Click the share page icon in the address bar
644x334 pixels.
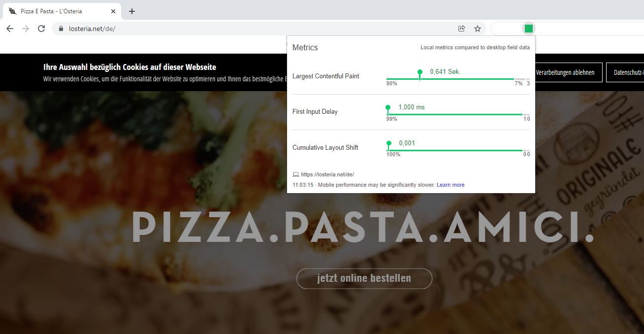click(462, 29)
